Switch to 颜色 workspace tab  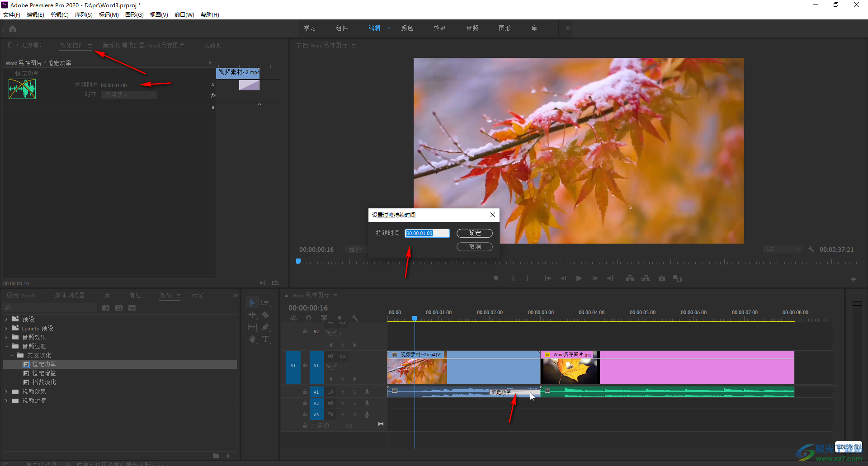point(407,28)
